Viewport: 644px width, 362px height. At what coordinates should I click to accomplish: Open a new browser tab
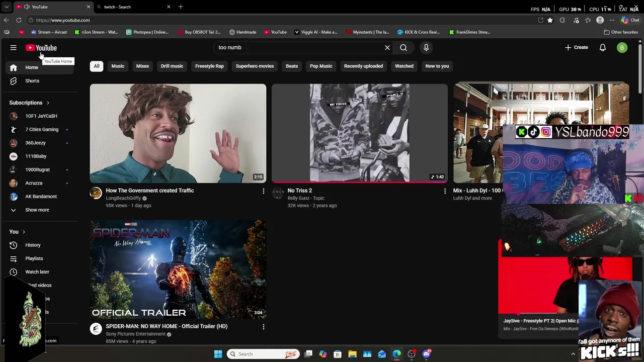click(181, 7)
